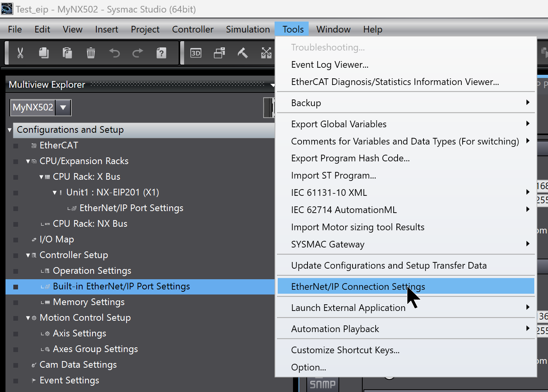Open Event Log Viewer from Tools menu

329,65
